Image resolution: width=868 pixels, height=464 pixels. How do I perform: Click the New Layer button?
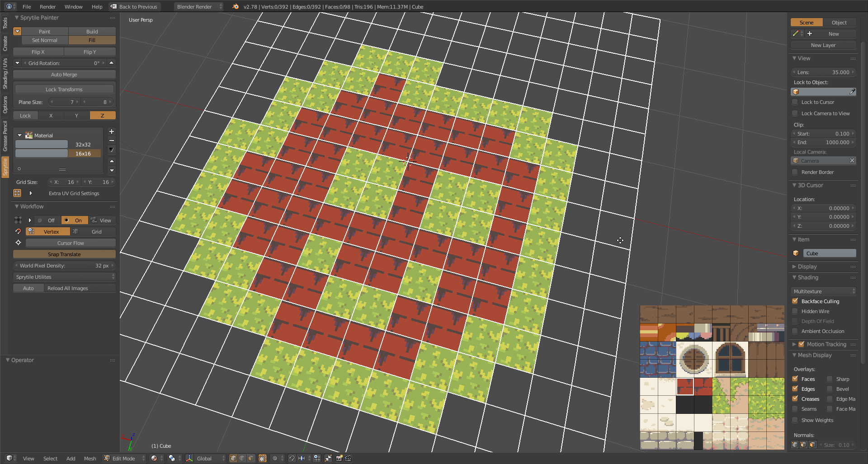pos(823,45)
